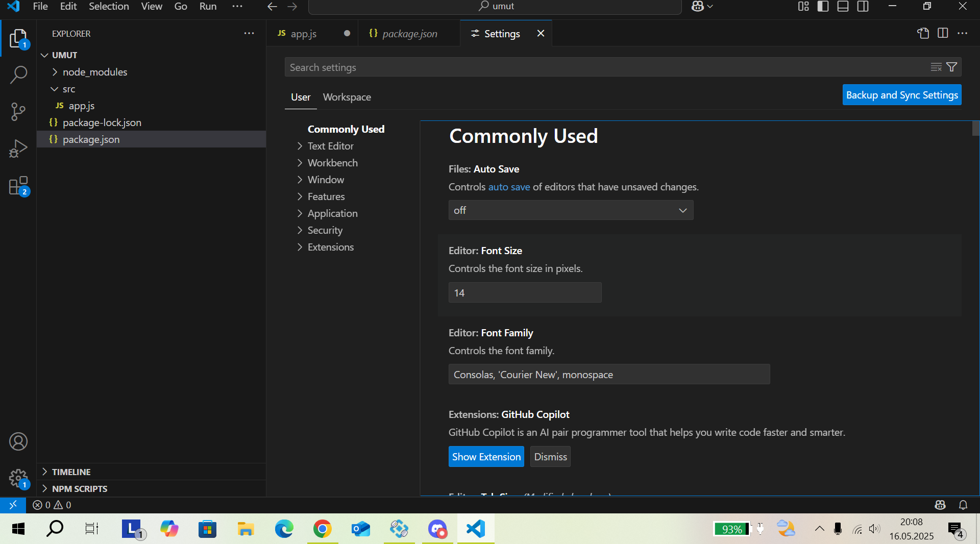
Task: Open Settings JSON file icon
Action: pyautogui.click(x=923, y=33)
